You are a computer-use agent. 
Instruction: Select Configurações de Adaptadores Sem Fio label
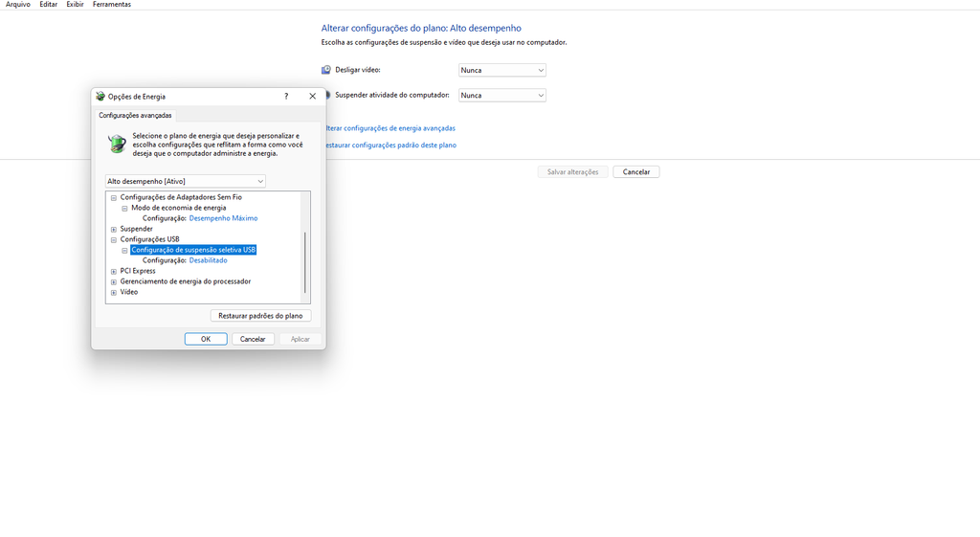click(x=181, y=197)
